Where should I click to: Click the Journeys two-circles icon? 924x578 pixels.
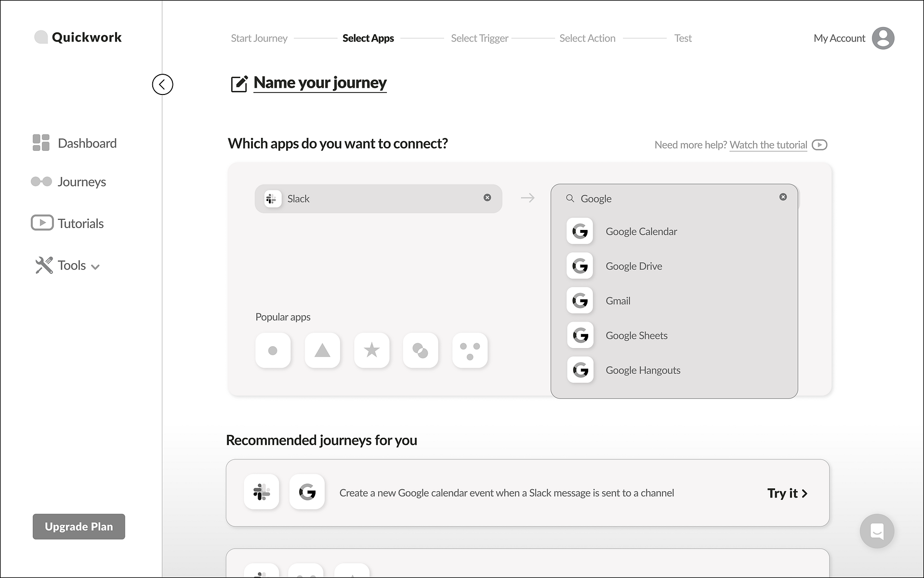click(41, 181)
